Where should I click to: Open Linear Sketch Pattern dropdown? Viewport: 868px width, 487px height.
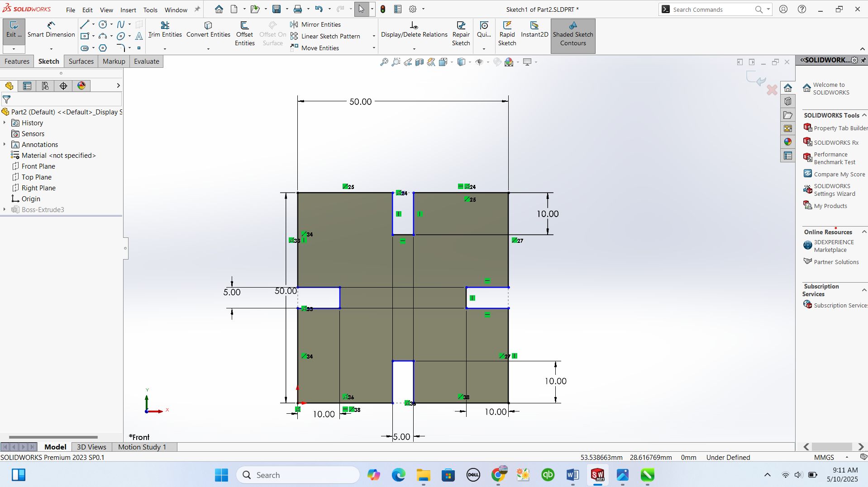pos(374,36)
